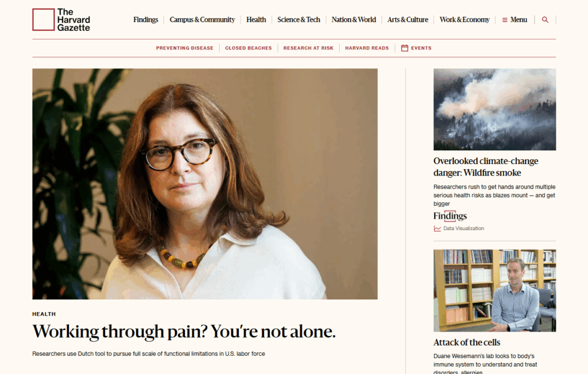
Task: Open the Campus & Community section
Action: coord(202,20)
